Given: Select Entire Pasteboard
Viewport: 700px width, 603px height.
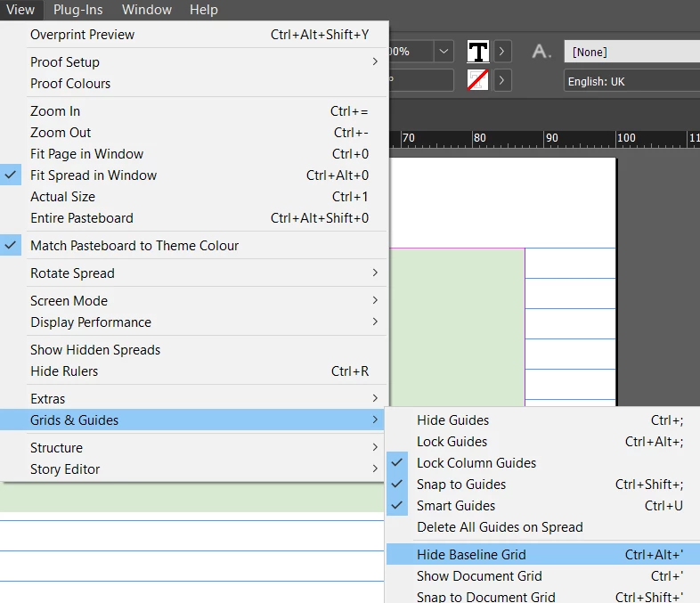Looking at the screenshot, I should click(x=193, y=218).
